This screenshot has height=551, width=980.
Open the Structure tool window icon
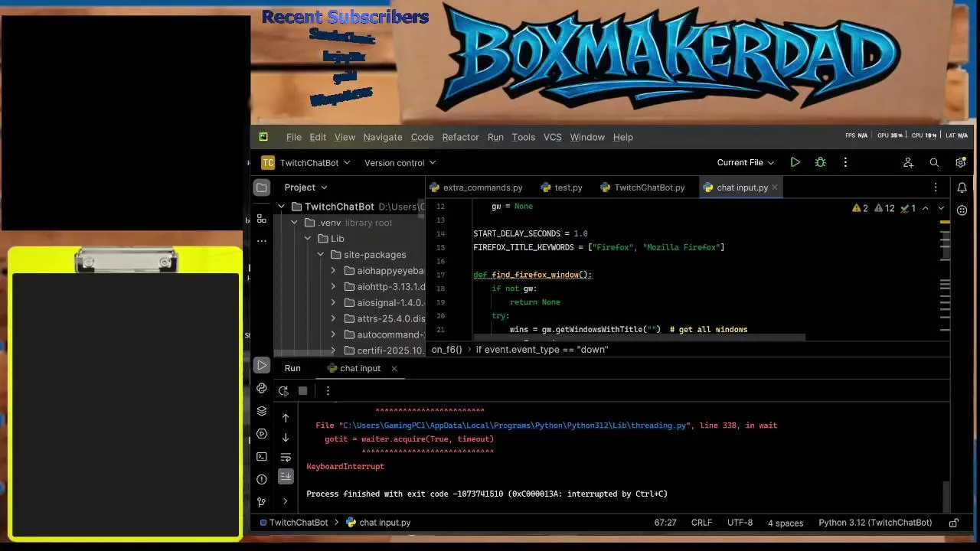tap(262, 219)
